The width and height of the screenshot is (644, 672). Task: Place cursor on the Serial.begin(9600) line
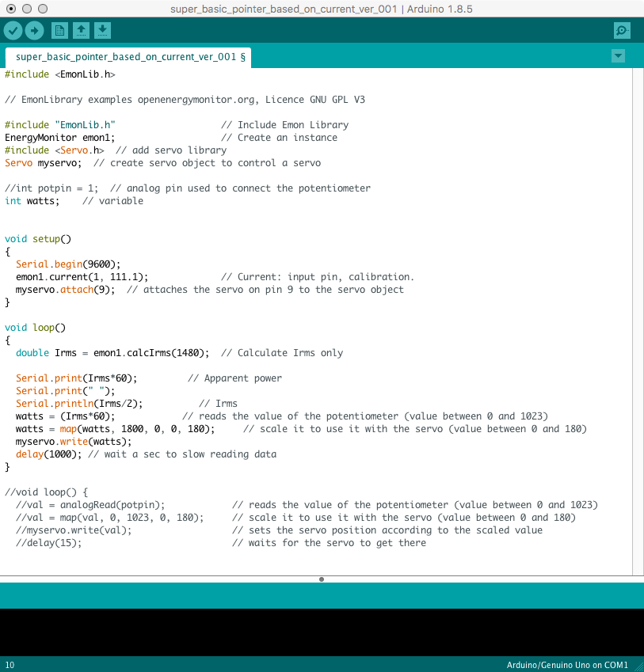click(68, 264)
